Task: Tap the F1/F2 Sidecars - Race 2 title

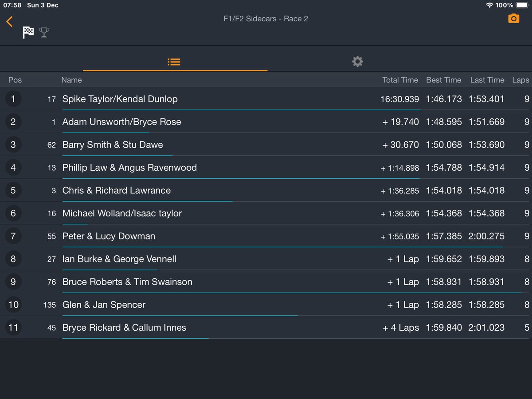Action: click(x=266, y=19)
